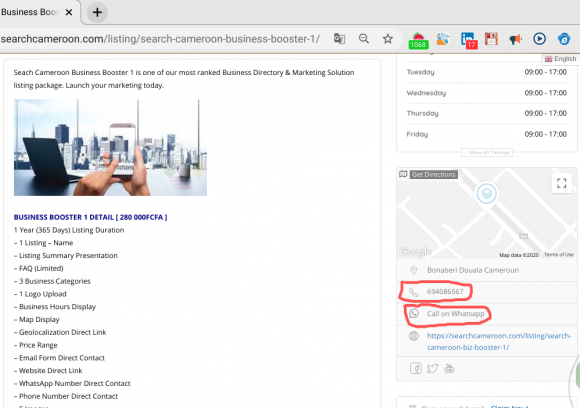The height and width of the screenshot is (408, 580).
Task: Click the Wednesday opening hours row
Action: point(486,92)
